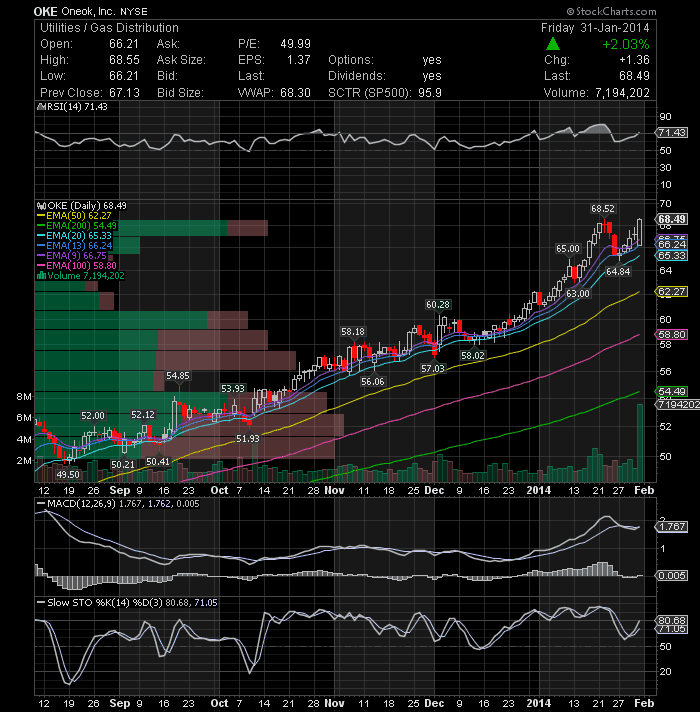Click the MACD(12,26,9) indicator title
The height and width of the screenshot is (712, 700).
tap(82, 504)
